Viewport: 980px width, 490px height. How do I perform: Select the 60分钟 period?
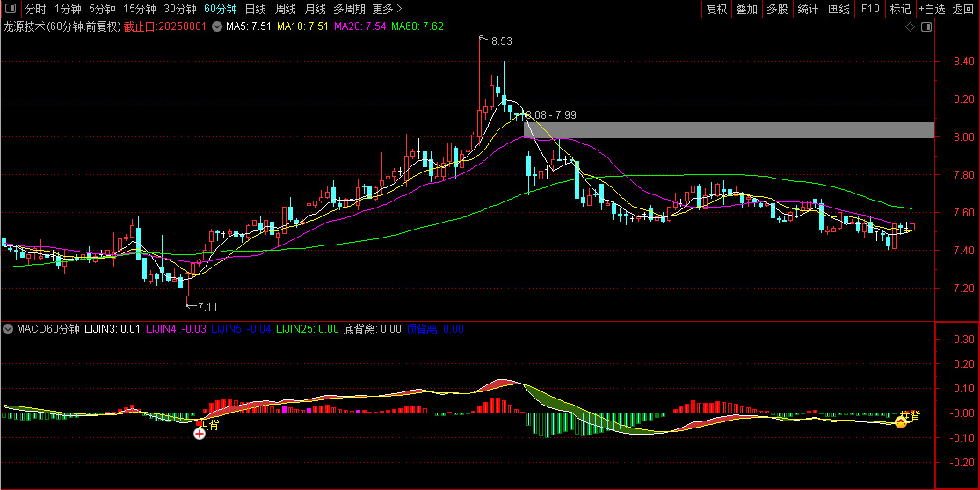221,9
